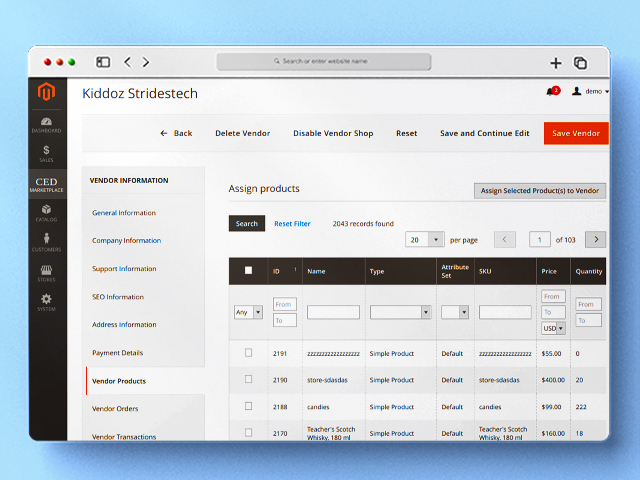Screen dimensions: 640x480
Task: Open the System gear icon
Action: pos(46,302)
